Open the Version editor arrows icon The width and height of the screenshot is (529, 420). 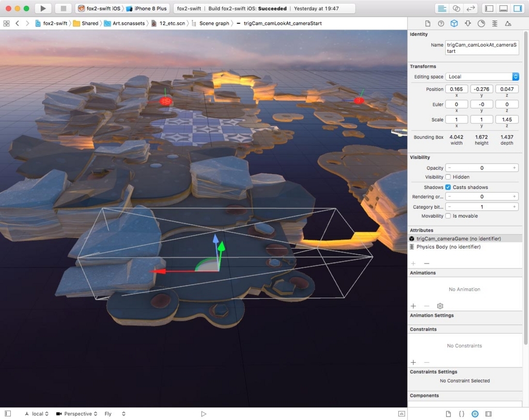(x=470, y=8)
